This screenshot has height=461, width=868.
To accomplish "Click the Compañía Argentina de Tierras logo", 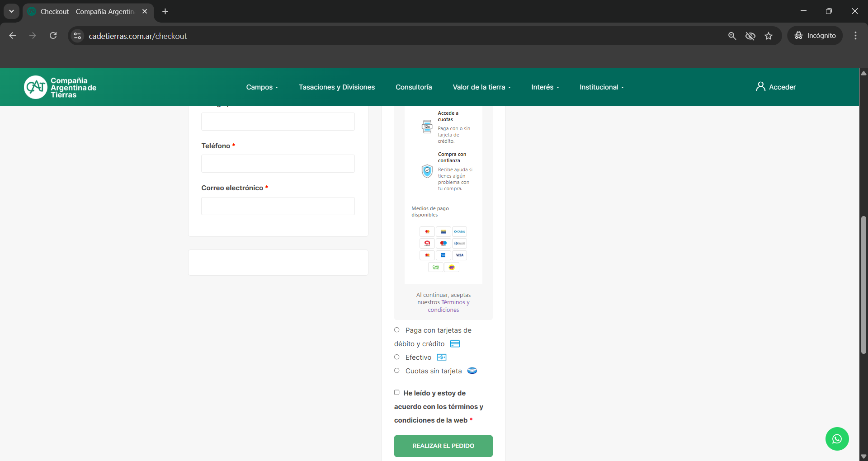I will point(60,87).
